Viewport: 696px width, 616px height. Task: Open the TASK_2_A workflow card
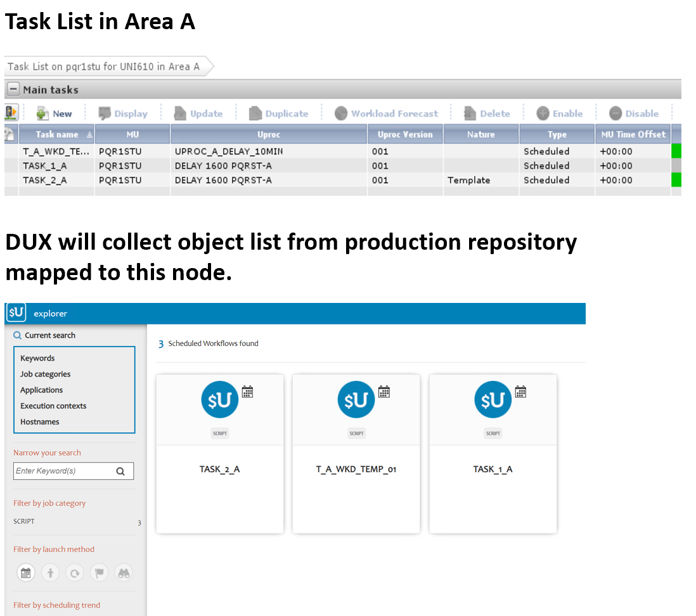(x=219, y=453)
